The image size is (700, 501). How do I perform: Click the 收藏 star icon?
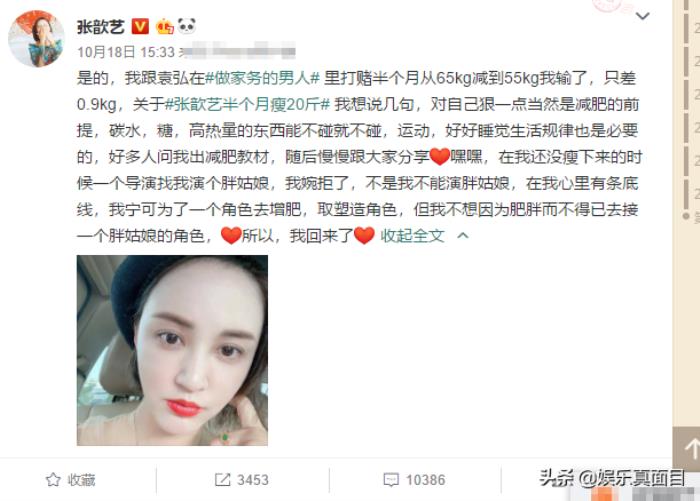pyautogui.click(x=53, y=480)
